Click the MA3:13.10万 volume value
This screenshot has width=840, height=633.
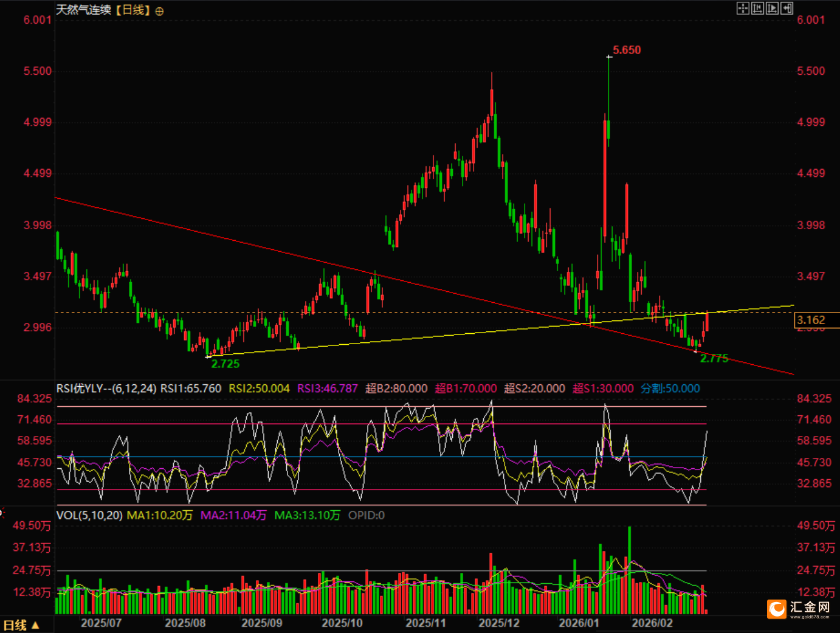(x=307, y=515)
